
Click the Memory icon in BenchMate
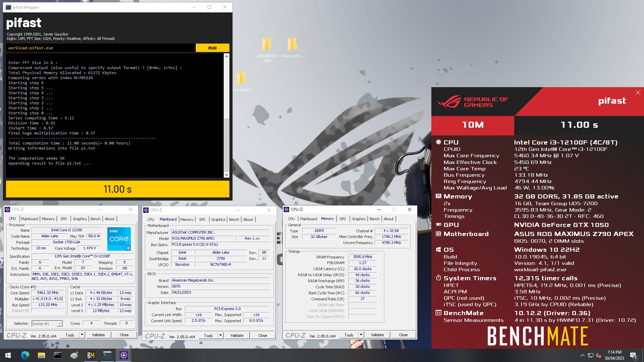click(438, 196)
